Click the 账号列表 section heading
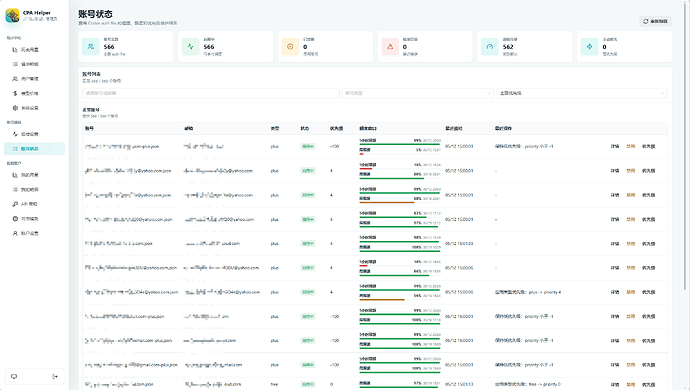 pos(92,74)
